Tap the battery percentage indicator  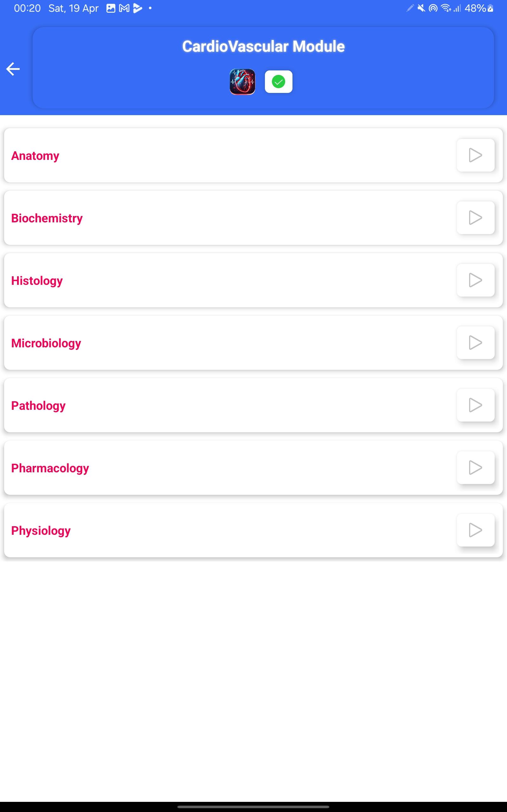tap(475, 8)
